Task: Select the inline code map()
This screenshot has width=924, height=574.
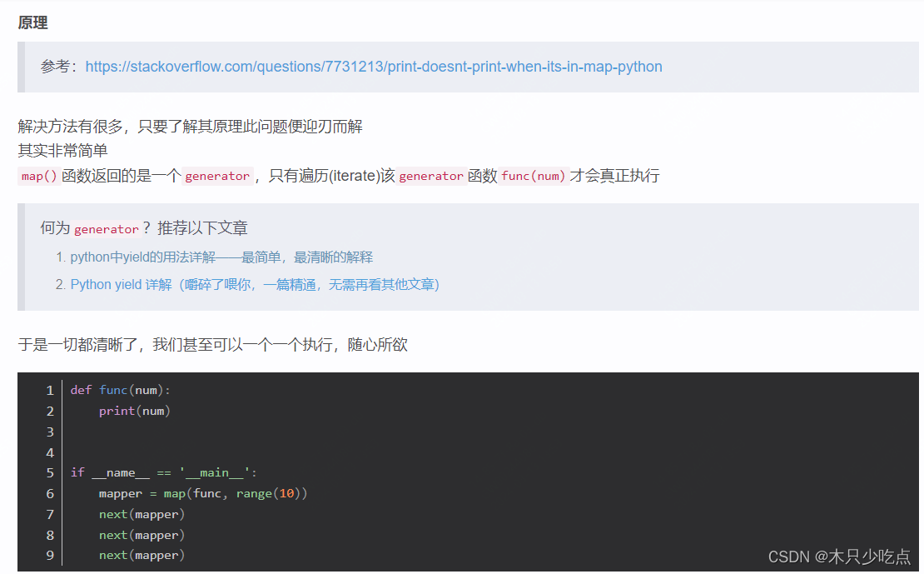Action: (37, 176)
